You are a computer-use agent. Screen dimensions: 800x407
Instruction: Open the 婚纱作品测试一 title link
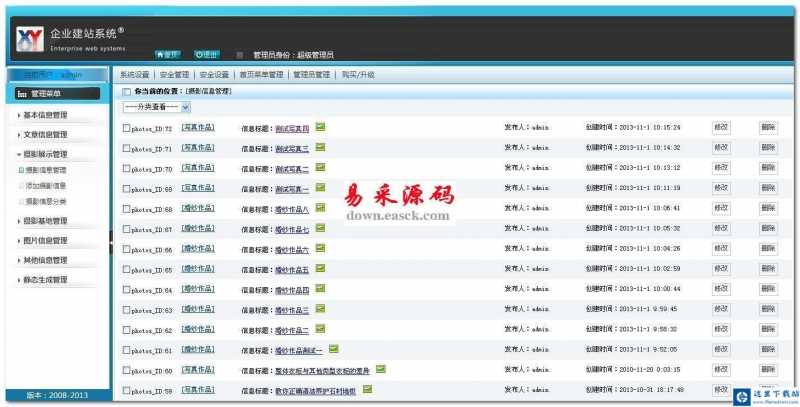[299, 351]
